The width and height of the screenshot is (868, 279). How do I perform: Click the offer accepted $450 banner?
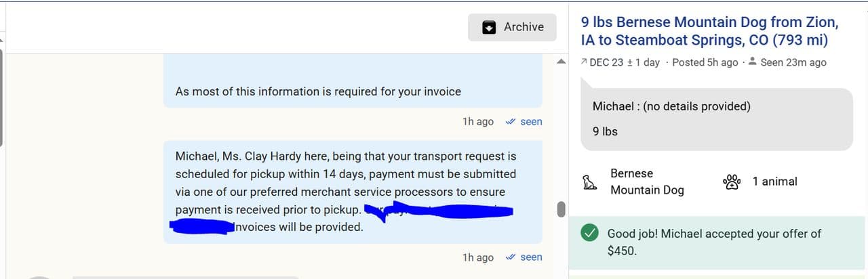[716, 242]
